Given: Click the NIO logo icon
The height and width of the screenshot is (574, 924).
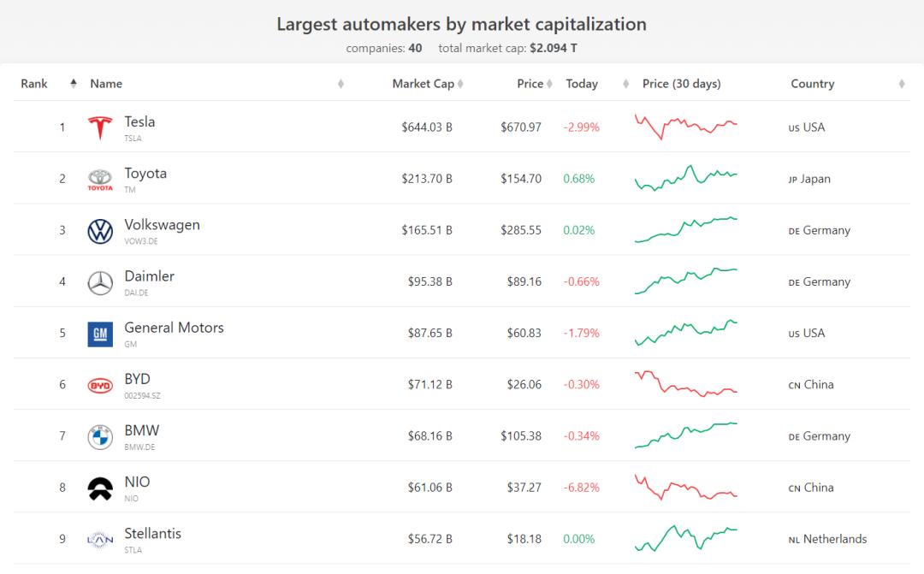Looking at the screenshot, I should pyautogui.click(x=100, y=488).
